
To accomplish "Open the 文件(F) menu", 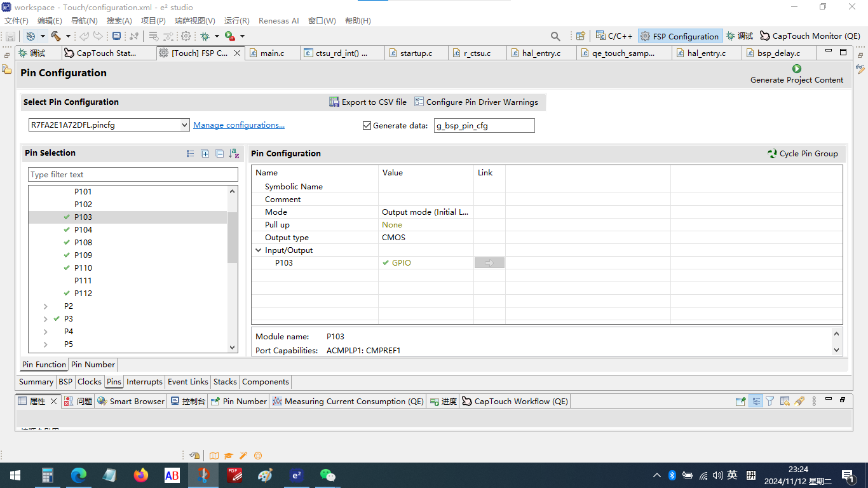I will [x=17, y=20].
